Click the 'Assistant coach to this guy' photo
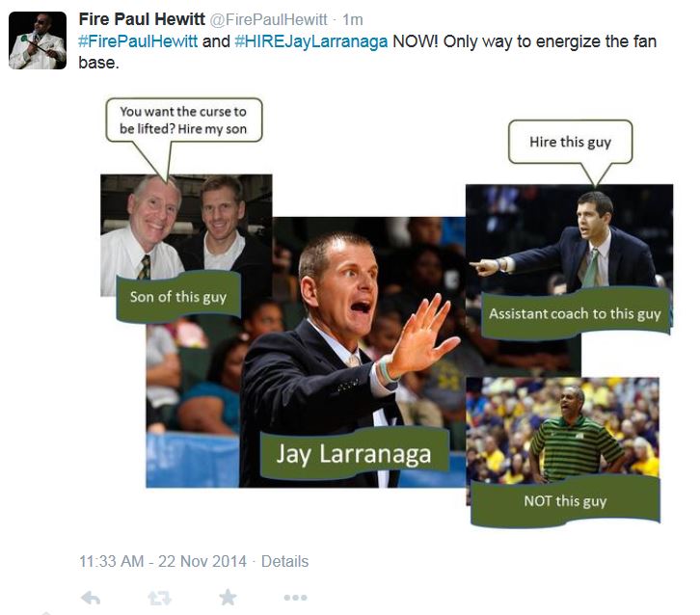Viewport: 700px width, 615px height. [569, 239]
